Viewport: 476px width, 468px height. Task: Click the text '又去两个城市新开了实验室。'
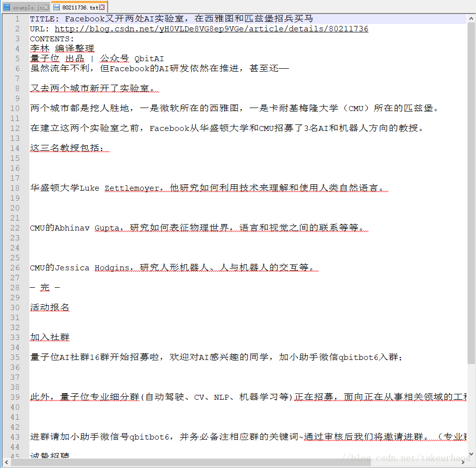pos(94,88)
